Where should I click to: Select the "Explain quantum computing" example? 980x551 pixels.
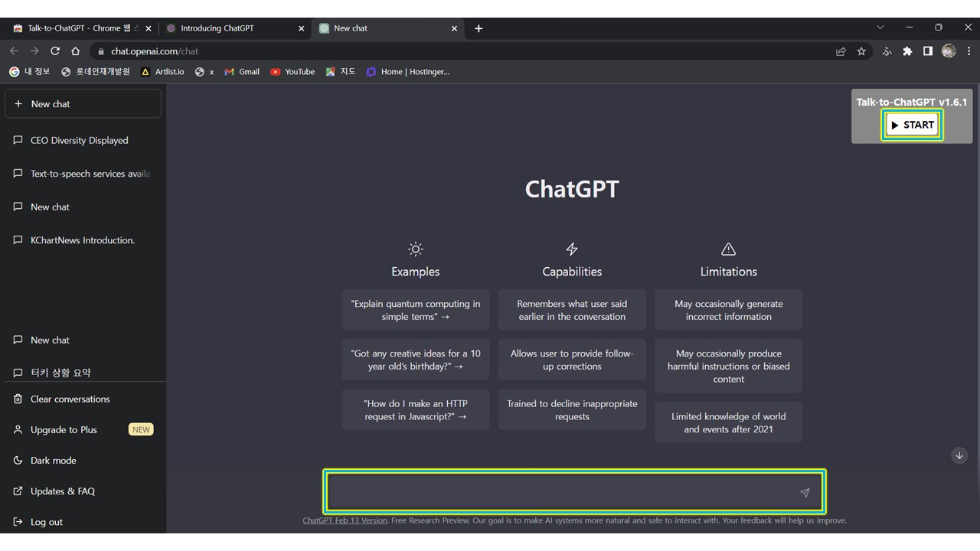coord(416,310)
